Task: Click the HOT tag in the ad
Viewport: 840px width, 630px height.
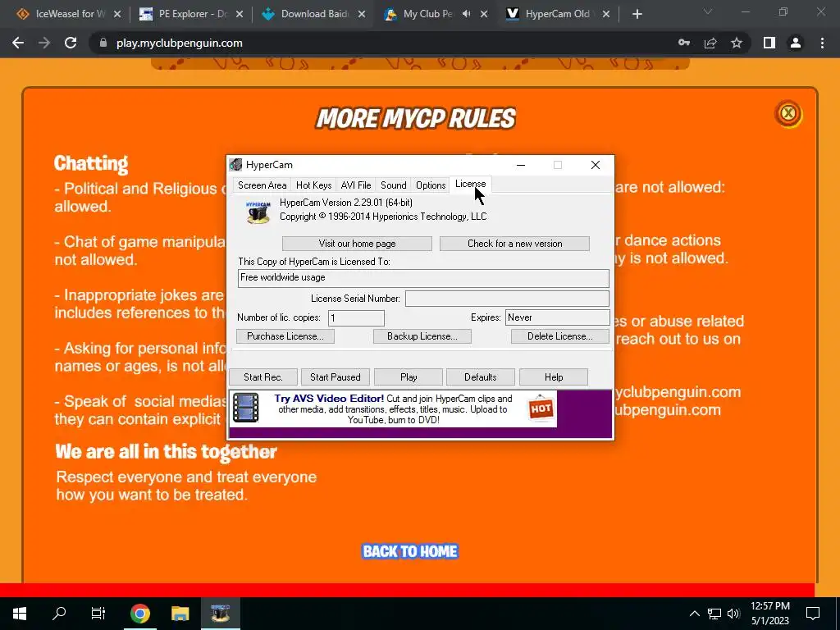Action: pos(541,409)
